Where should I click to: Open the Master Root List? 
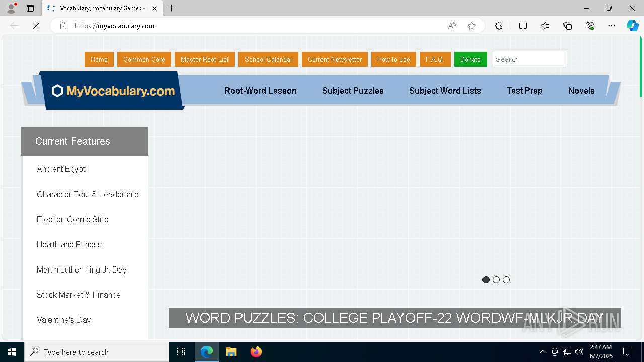[x=205, y=59]
